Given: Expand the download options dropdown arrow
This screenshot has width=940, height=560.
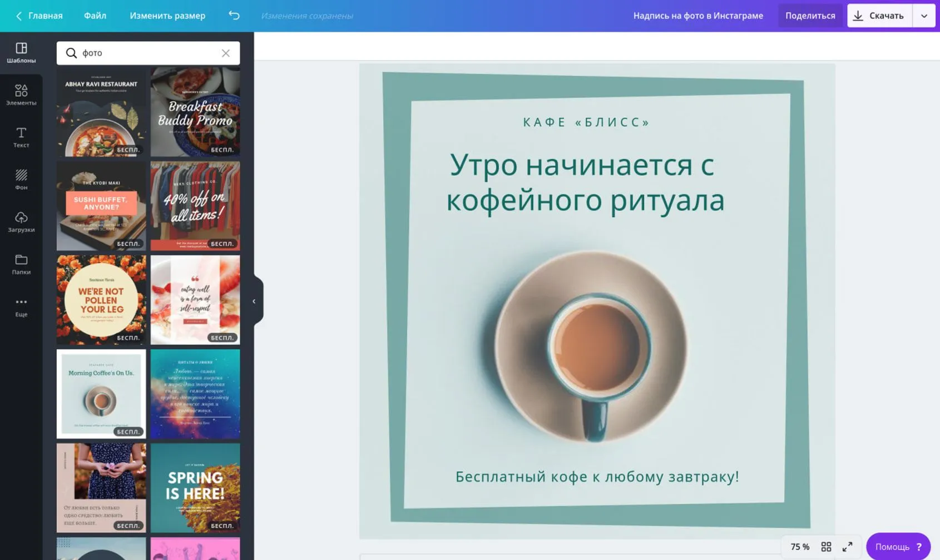Looking at the screenshot, I should tap(924, 16).
